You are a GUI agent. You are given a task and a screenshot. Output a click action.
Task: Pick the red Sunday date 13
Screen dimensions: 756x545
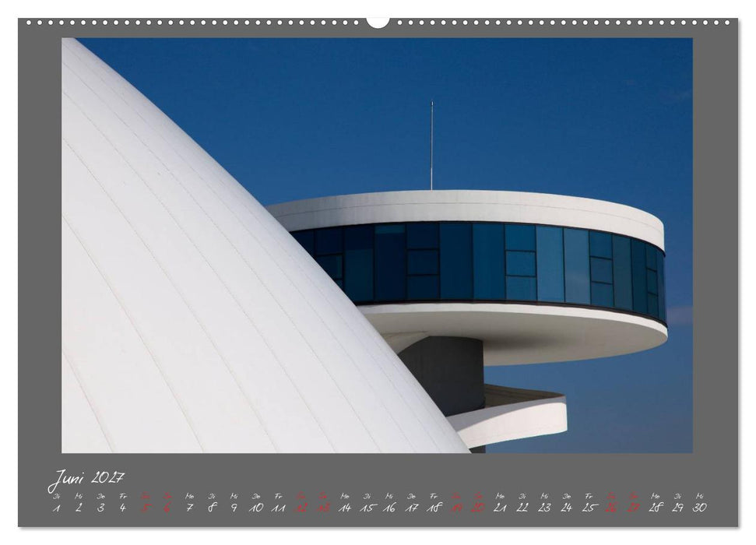[323, 508]
